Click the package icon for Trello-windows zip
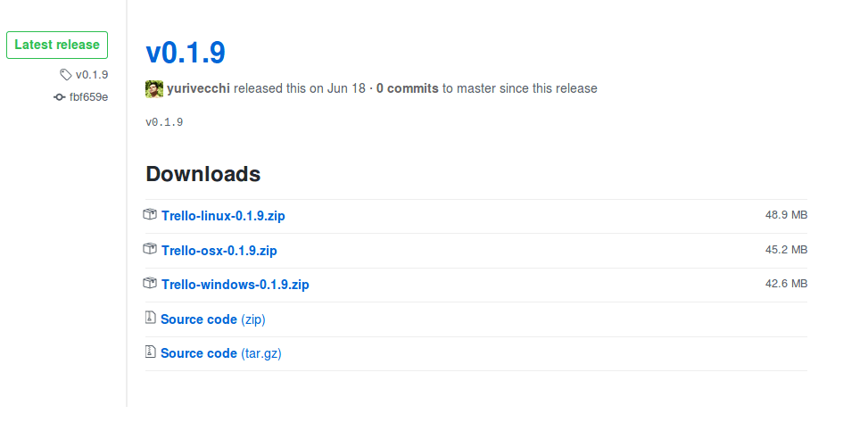 coord(150,284)
